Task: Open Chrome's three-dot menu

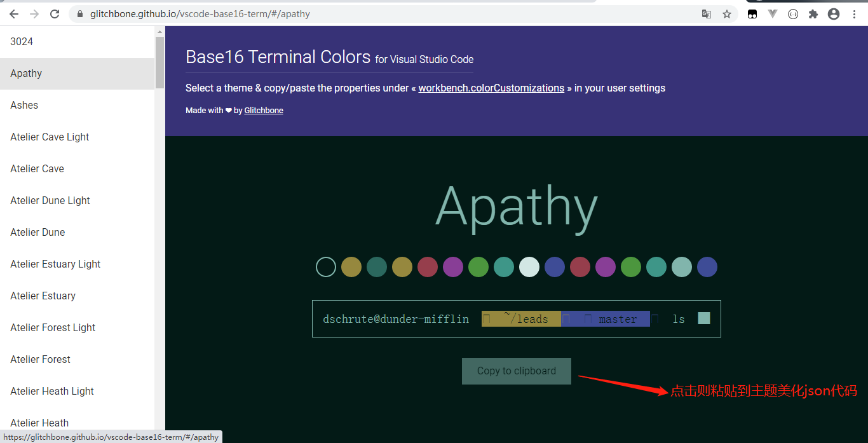Action: (x=855, y=13)
